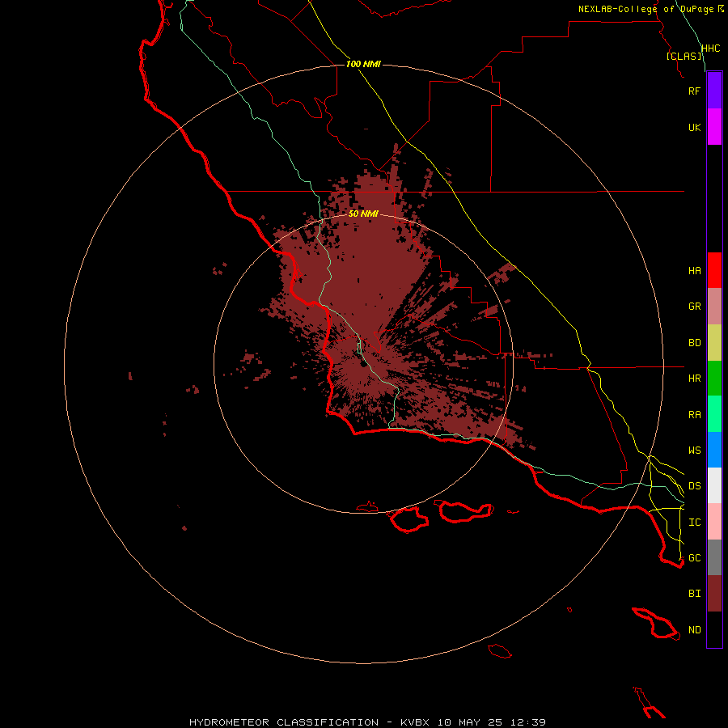Click the NEXLAB-College of DuPage credit text
Image resolution: width=728 pixels, height=728 pixels.
tap(645, 9)
